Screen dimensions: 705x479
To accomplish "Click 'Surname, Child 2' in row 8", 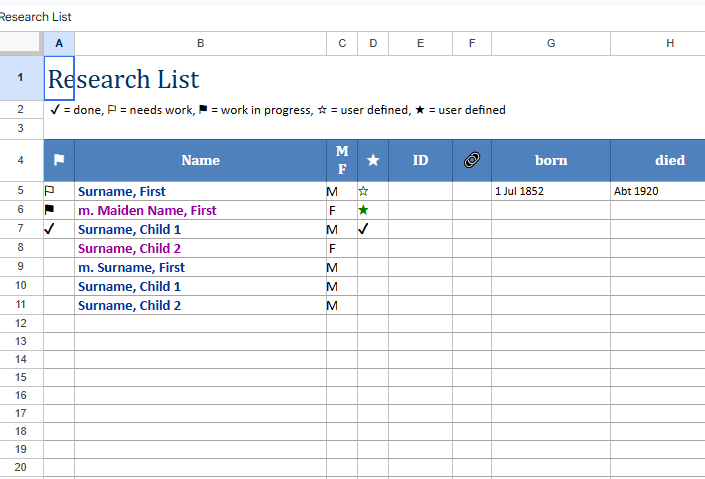I will pos(129,248).
